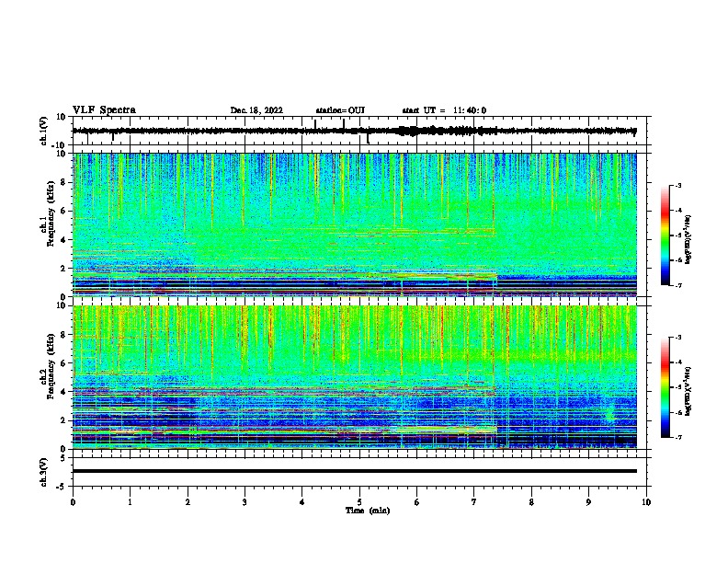728x563 pixels.
Task: Select the "start UT = 11:40:0" text
Action: pos(444,110)
